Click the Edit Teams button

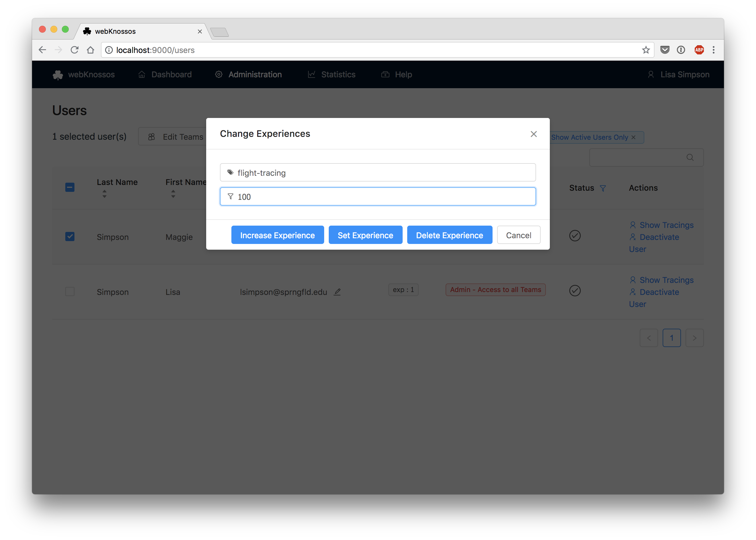tap(173, 137)
